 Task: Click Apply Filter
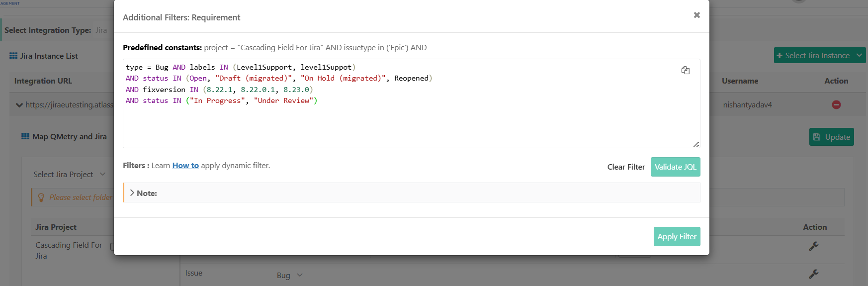click(x=676, y=237)
